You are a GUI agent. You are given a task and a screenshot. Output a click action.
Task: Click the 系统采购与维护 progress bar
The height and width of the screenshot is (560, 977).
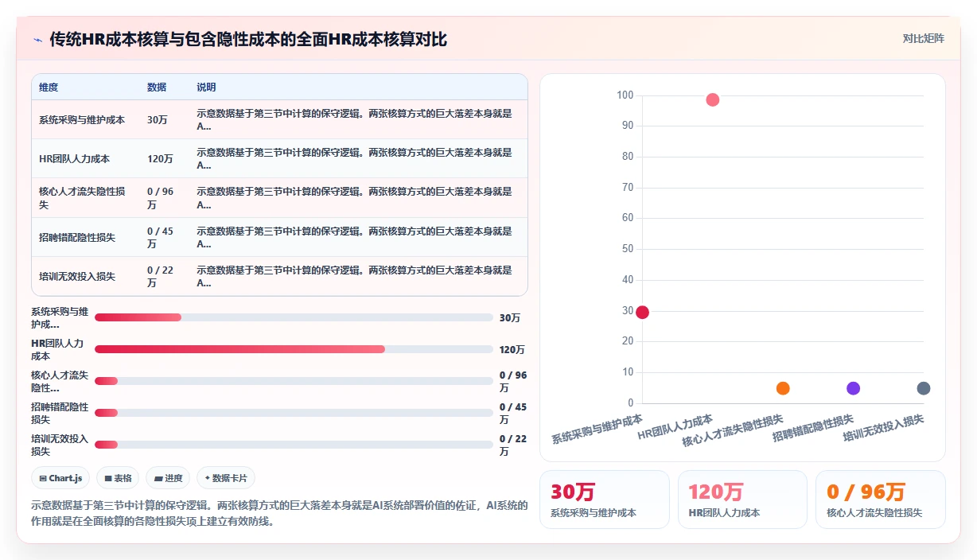point(294,317)
